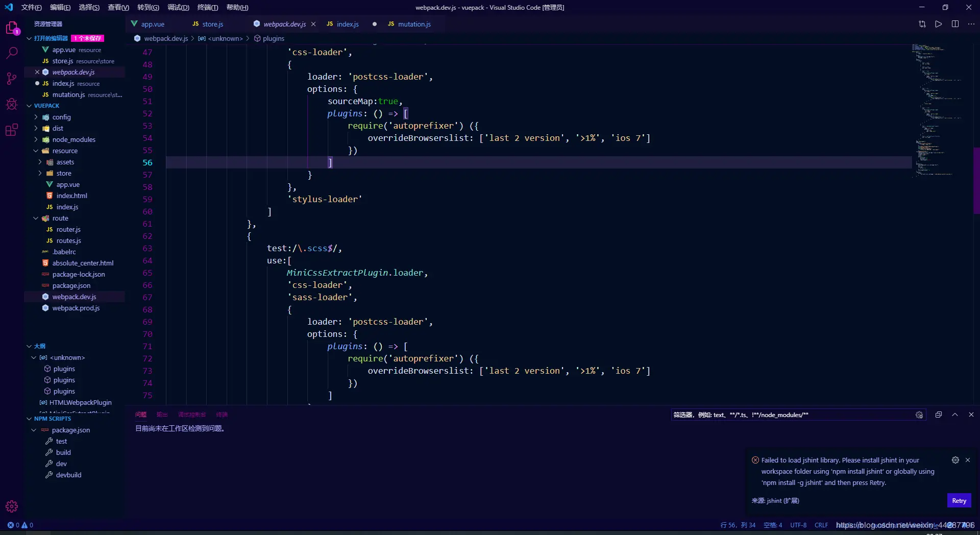Viewport: 980px width, 535px height.
Task: Dismiss the jshint error notification
Action: (968, 460)
